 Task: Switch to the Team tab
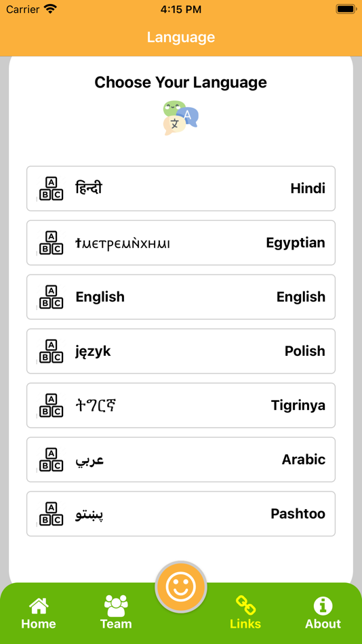coord(116,613)
